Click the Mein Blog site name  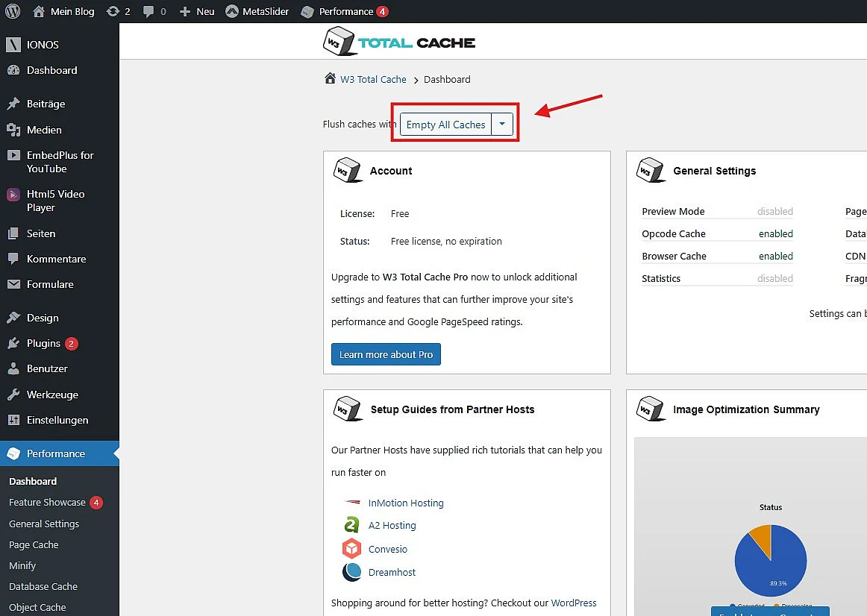pyautogui.click(x=72, y=12)
